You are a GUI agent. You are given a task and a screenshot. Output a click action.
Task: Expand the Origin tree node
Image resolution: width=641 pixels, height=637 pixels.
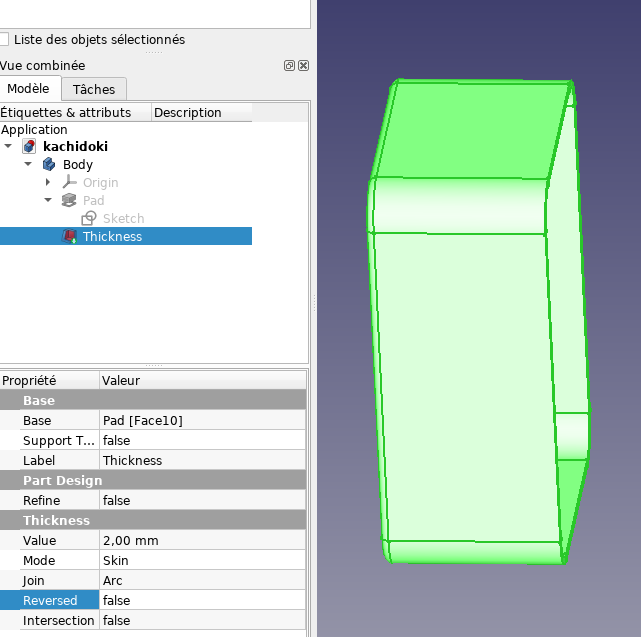(x=48, y=182)
